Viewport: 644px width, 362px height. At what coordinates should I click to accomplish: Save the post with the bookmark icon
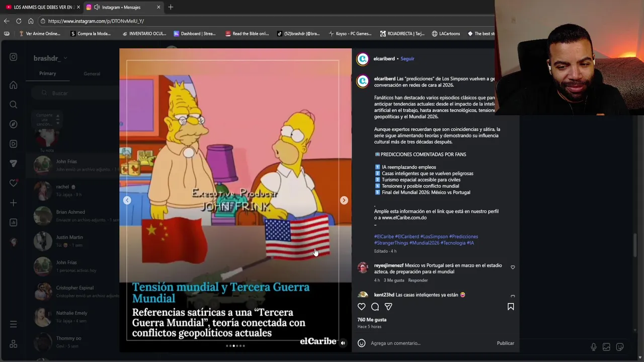coord(511,307)
